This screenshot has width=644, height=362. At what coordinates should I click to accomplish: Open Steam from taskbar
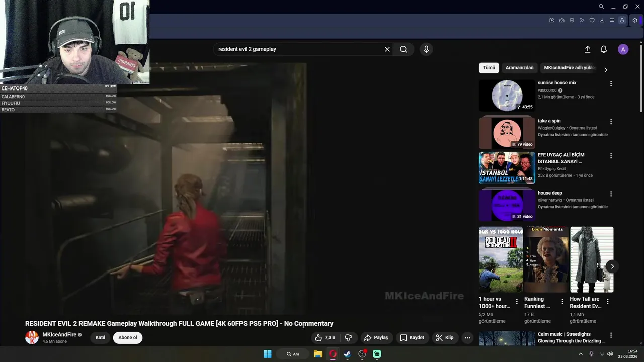(347, 354)
